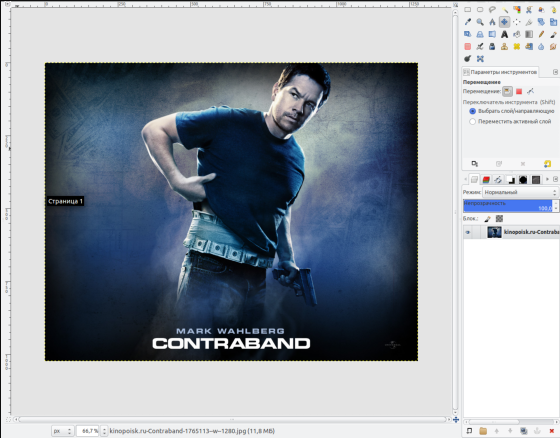Set move mode to Path

[x=530, y=91]
